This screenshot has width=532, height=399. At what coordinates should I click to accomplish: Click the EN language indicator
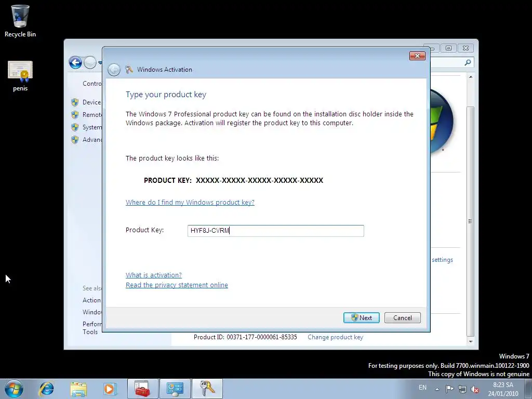coord(422,388)
